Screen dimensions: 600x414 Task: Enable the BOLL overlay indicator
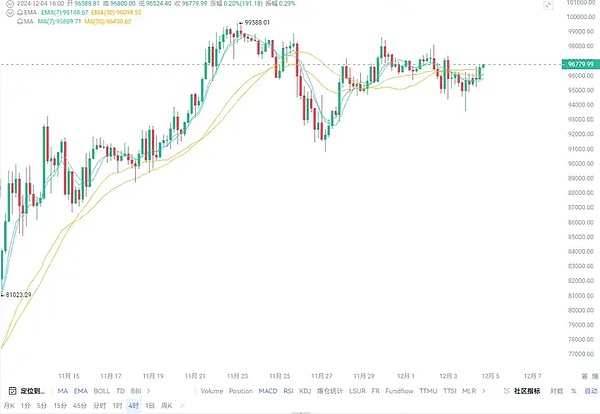click(102, 391)
